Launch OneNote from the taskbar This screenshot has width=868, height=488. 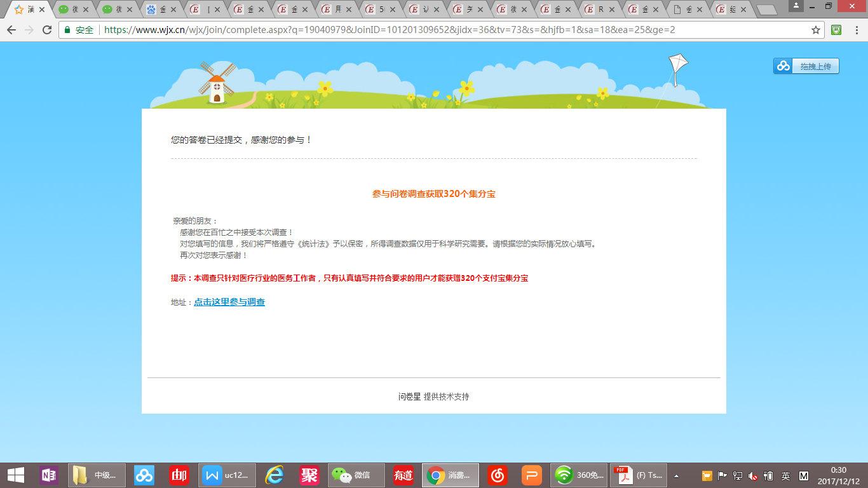coord(49,475)
